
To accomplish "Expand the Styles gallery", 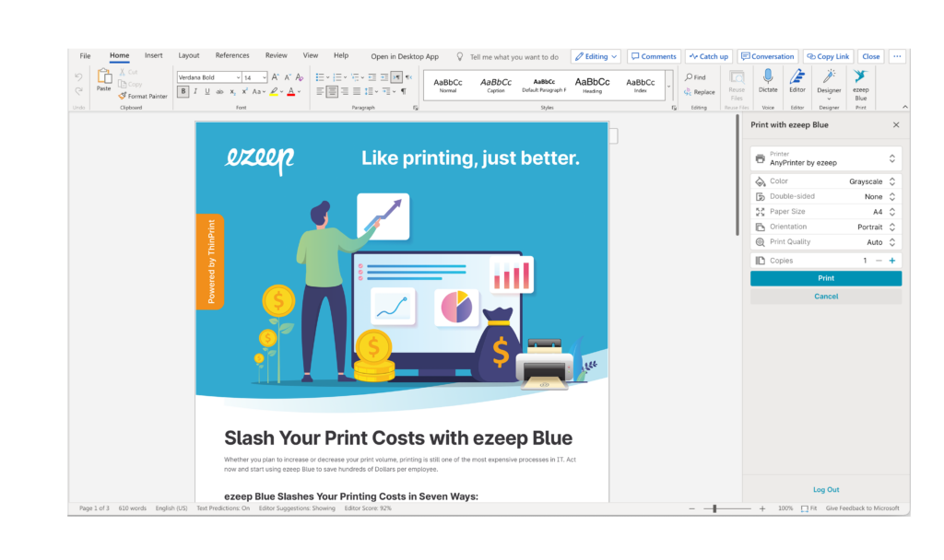I will [x=668, y=86].
